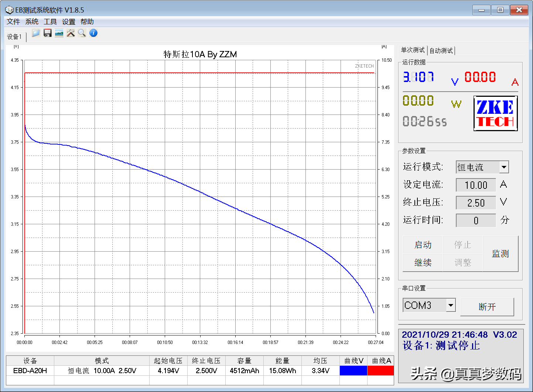Screen dimensions: 533x392
Task: Click the blue info icon
Action: coord(93,33)
